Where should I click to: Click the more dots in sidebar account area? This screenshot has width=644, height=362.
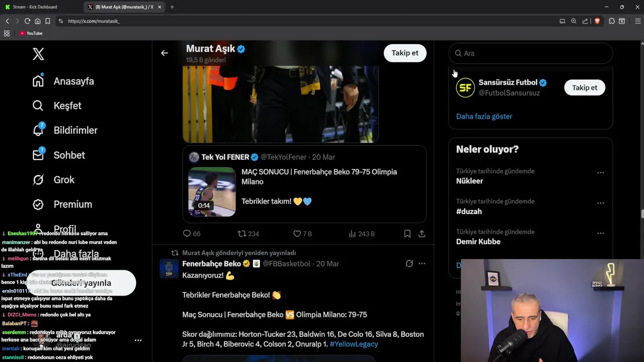click(138, 340)
